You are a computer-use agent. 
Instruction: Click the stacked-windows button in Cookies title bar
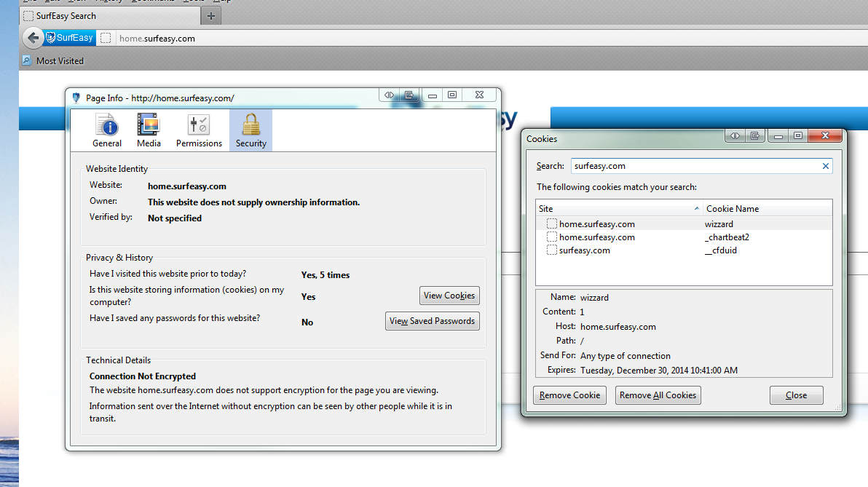coord(755,135)
